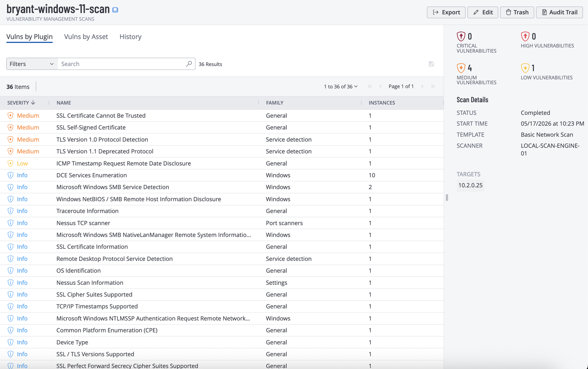
Task: Click the search magnifier icon
Action: pos(189,64)
